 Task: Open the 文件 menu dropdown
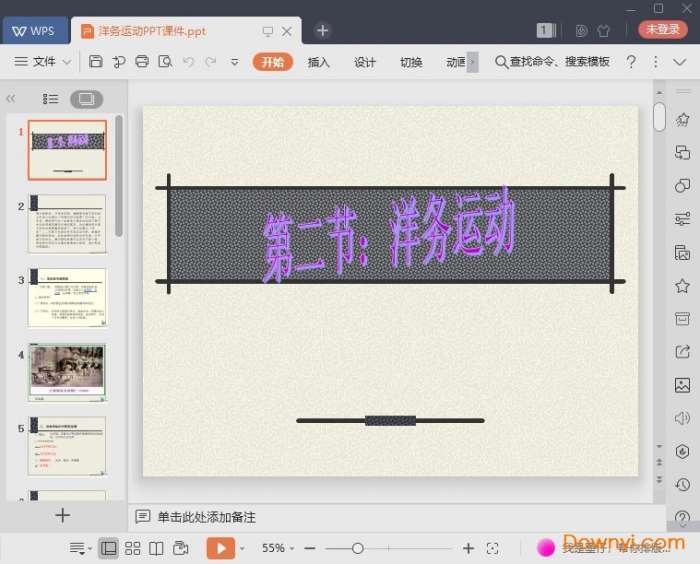(x=43, y=62)
